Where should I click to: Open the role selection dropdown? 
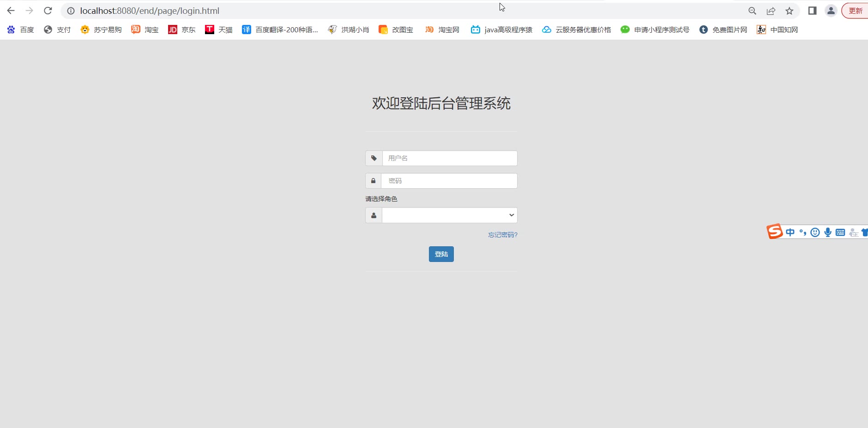pyautogui.click(x=450, y=215)
